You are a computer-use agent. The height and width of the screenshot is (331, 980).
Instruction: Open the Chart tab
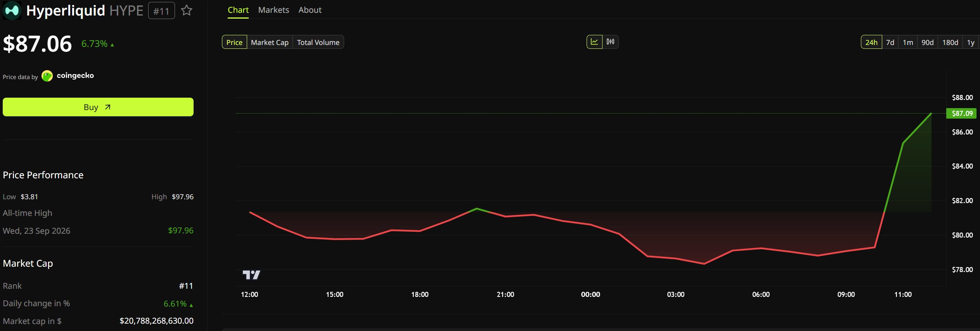[238, 10]
